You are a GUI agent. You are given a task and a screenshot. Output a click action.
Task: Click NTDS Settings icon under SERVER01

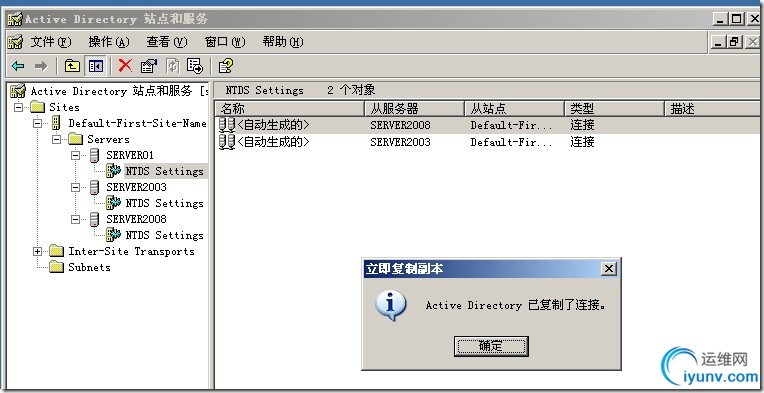pos(114,170)
